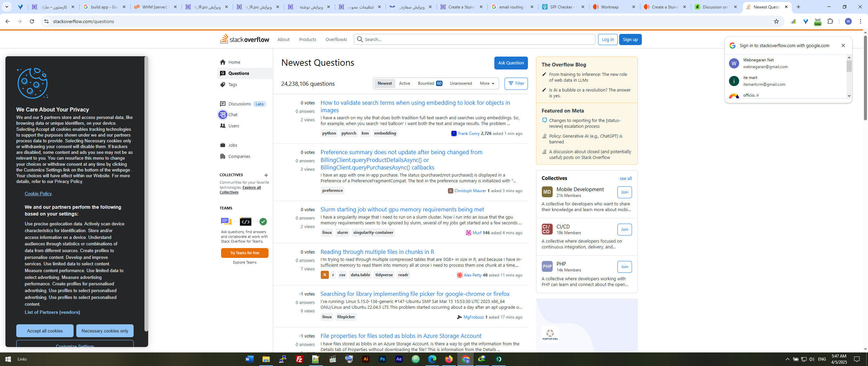
Task: Click see all collectives link
Action: (626, 178)
